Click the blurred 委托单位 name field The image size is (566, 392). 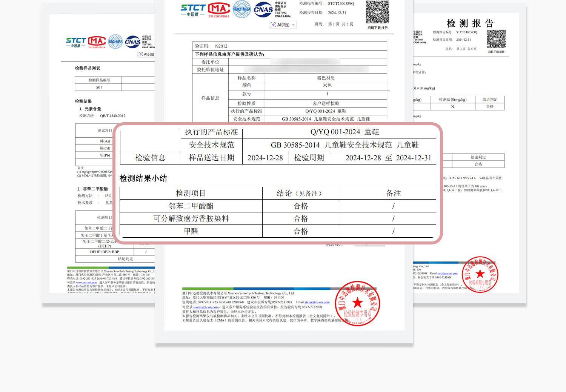(306, 62)
